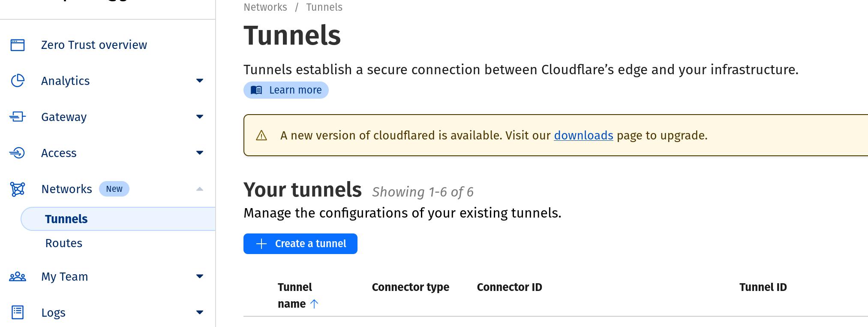
Task: Open the downloads link in the banner
Action: click(x=583, y=136)
